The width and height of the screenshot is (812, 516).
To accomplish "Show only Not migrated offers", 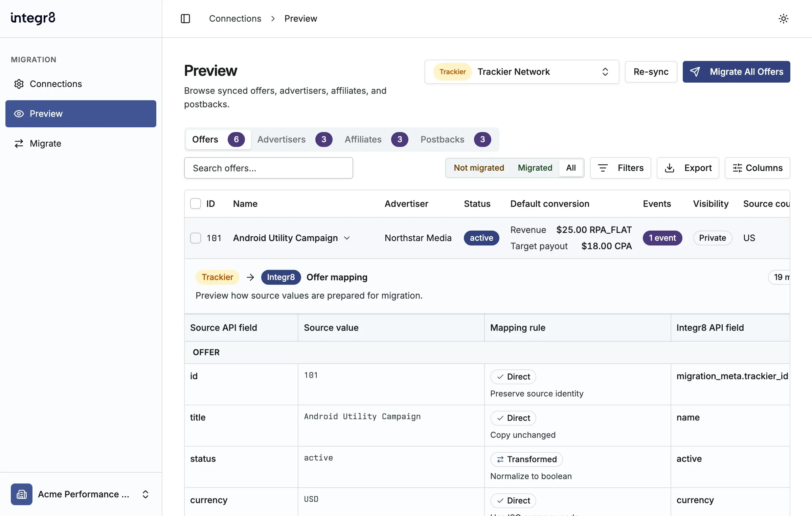I will pyautogui.click(x=479, y=168).
